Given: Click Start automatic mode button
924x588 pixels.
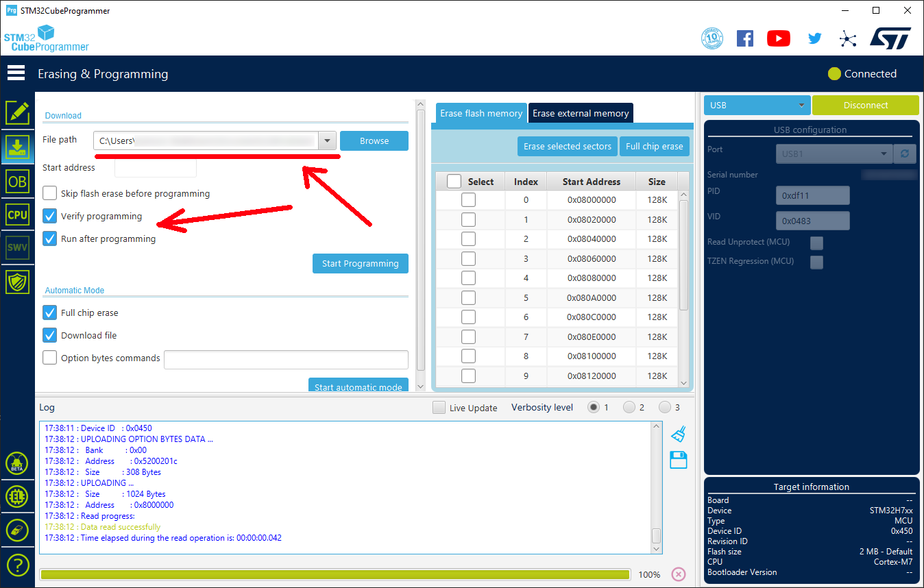Looking at the screenshot, I should point(358,386).
